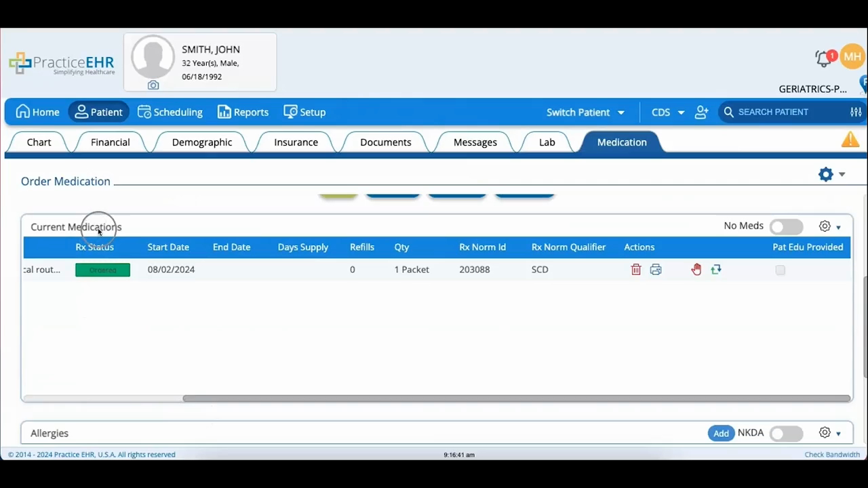The image size is (868, 488).
Task: Click the Check Bandwidth link
Action: (832, 454)
